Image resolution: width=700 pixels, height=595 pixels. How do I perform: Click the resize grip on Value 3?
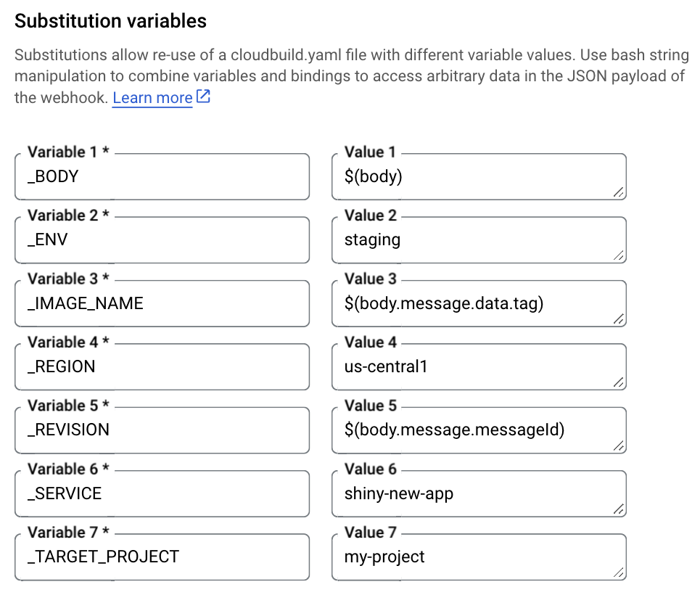click(x=617, y=319)
